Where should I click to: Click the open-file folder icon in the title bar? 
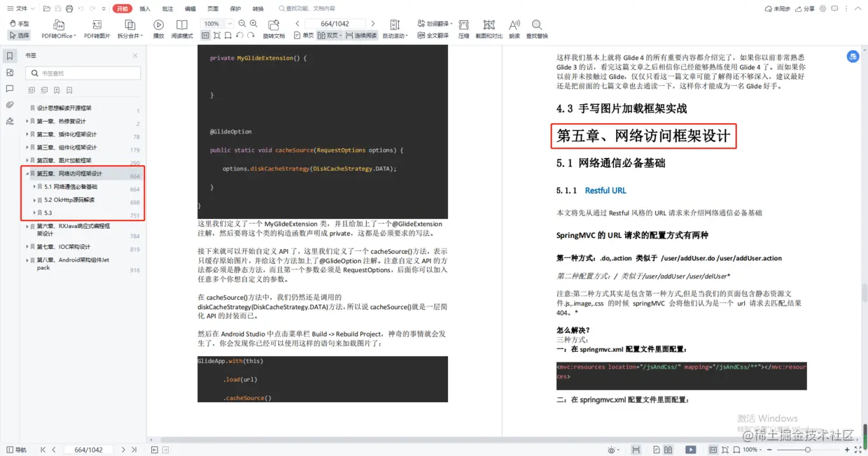46,8
